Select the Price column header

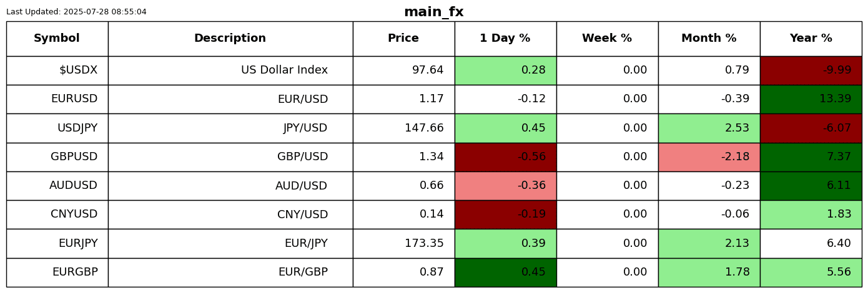pyautogui.click(x=403, y=39)
